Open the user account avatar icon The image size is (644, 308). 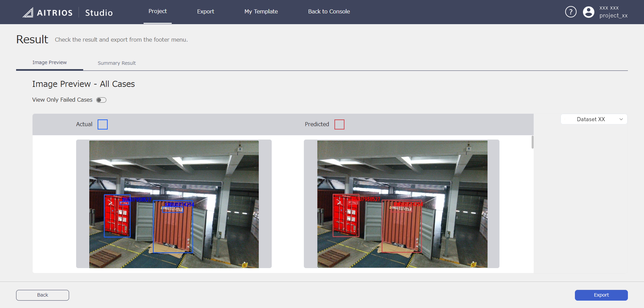pos(589,12)
